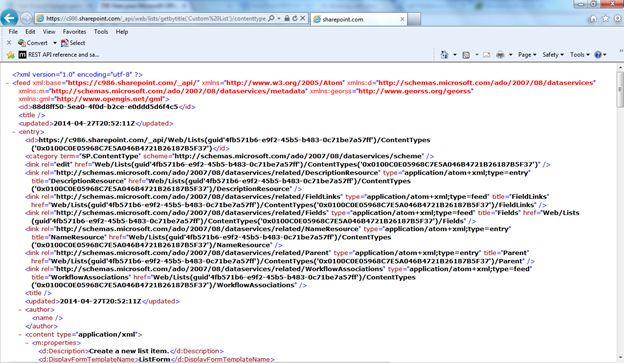Screen dimensions: 624x363
Task: Open the File menu
Action: (x=13, y=31)
